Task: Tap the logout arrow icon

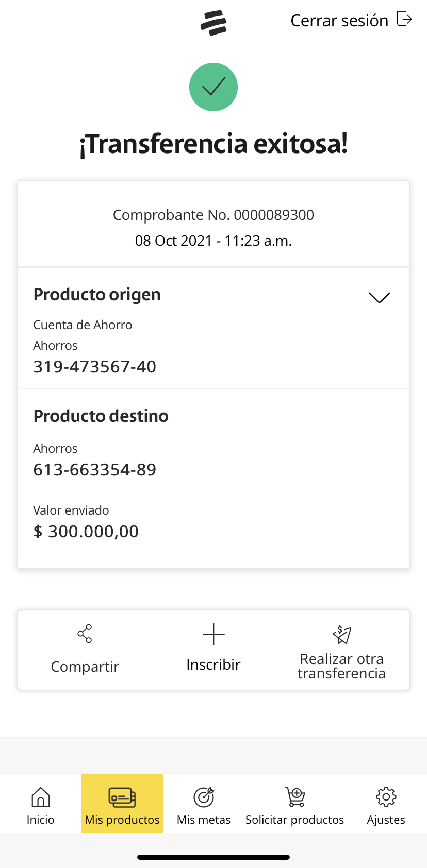Action: (404, 20)
